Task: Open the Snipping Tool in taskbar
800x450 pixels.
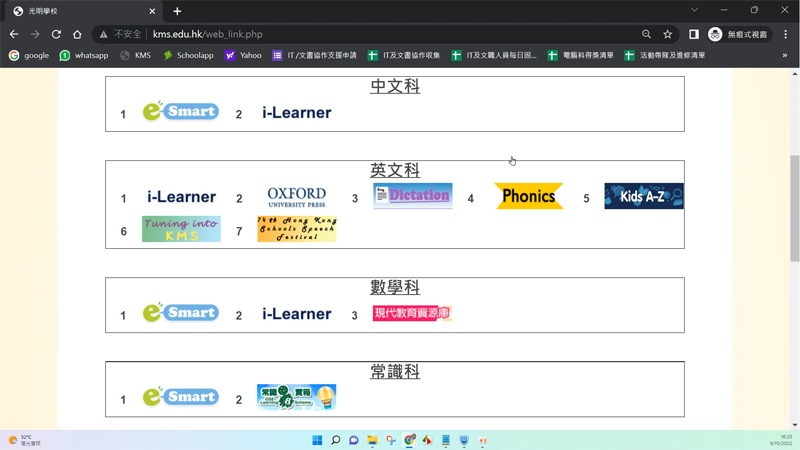Action: pos(391,440)
